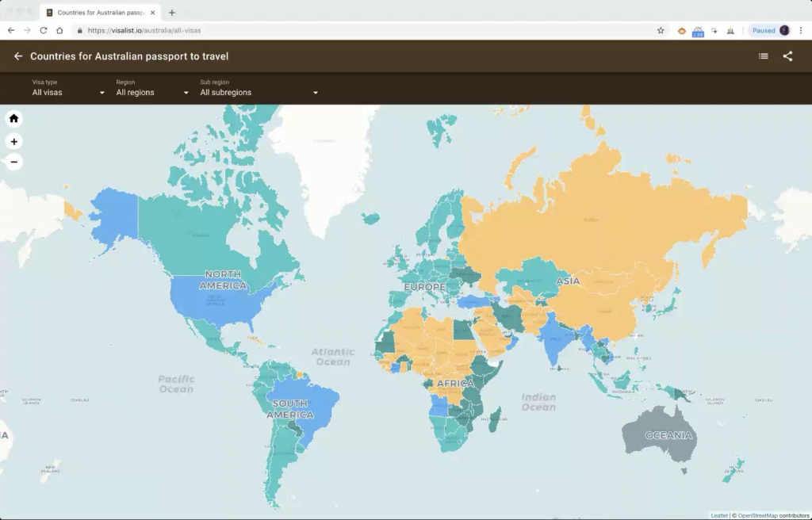Expand the Region dropdown showing All regions
812x520 pixels.
(152, 92)
